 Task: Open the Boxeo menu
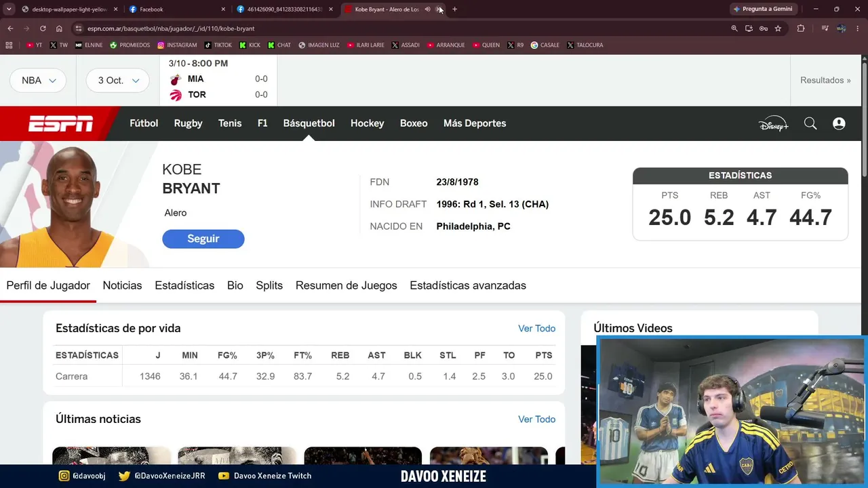pos(414,123)
